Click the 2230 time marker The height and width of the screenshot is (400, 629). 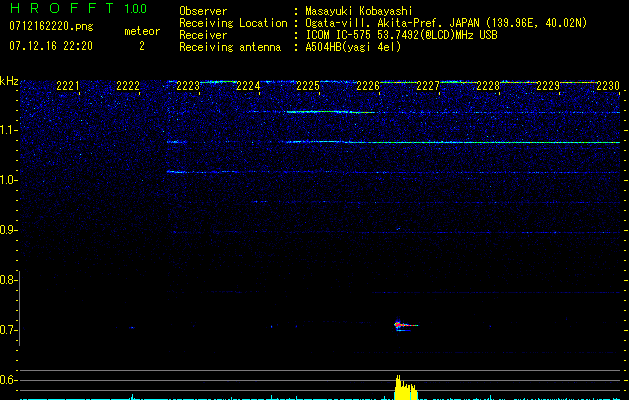[x=608, y=86]
